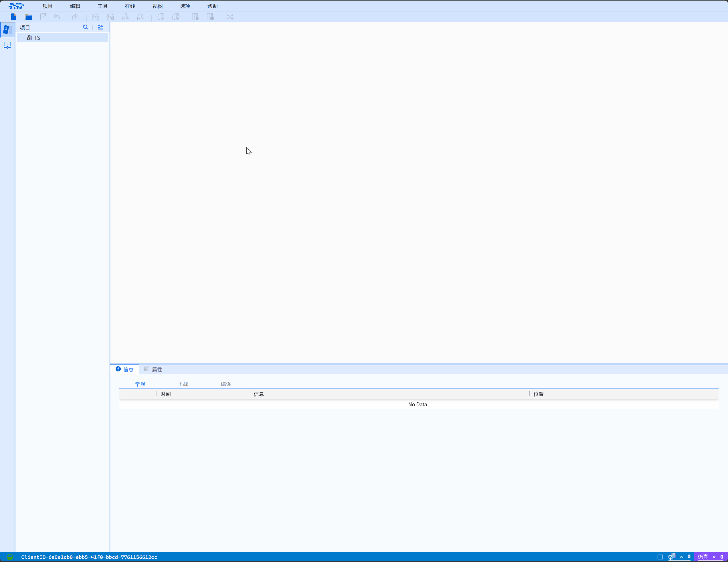The width and height of the screenshot is (728, 562).
Task: Open the network device sidebar icon
Action: coord(7,45)
